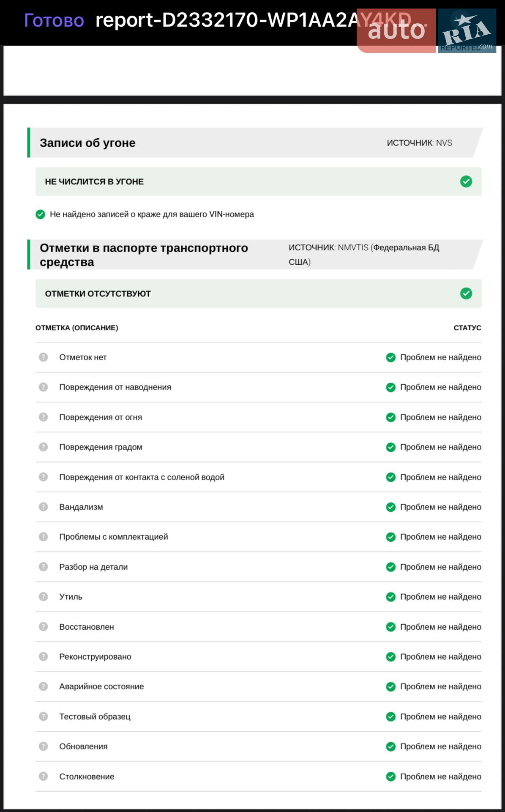Image resolution: width=505 pixels, height=812 pixels.
Task: Click the report file name in title bar
Action: (254, 20)
